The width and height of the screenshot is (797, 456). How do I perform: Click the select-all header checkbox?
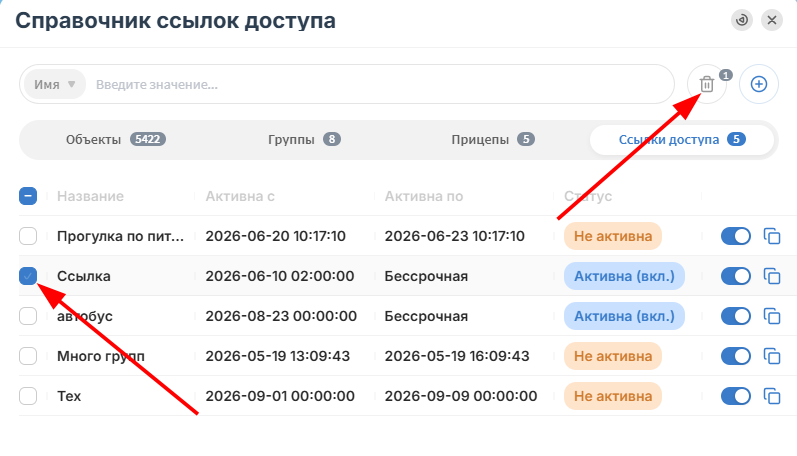28,196
